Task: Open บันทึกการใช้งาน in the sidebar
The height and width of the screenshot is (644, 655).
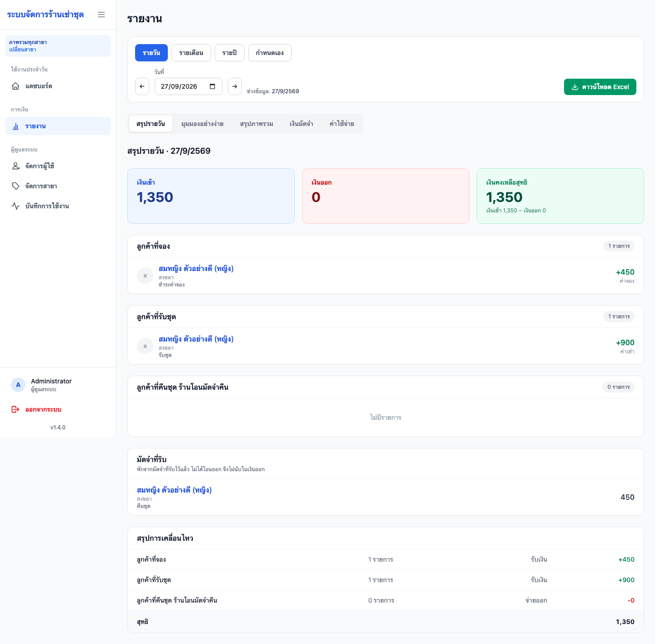Action: pyautogui.click(x=58, y=206)
